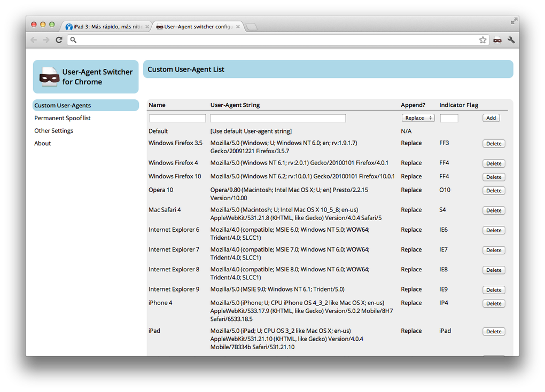Delete the Internet Explorer 6 entry
Screen dimensions: 545x392
pyautogui.click(x=494, y=230)
